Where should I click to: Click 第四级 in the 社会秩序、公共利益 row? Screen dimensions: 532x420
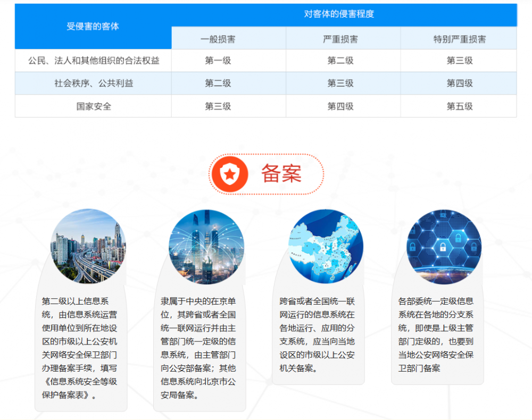click(x=460, y=83)
